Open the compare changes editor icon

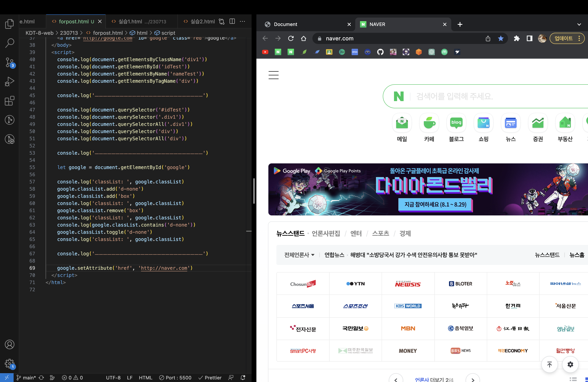pos(222,21)
